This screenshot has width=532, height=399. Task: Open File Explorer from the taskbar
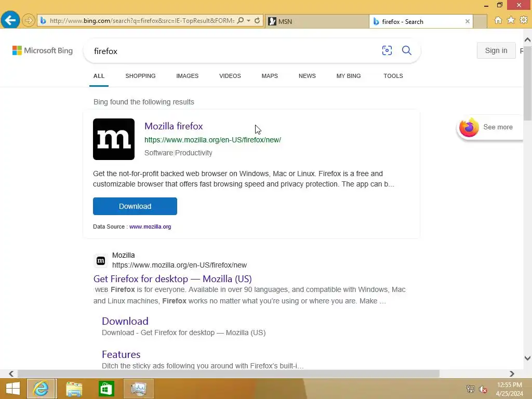pyautogui.click(x=74, y=389)
